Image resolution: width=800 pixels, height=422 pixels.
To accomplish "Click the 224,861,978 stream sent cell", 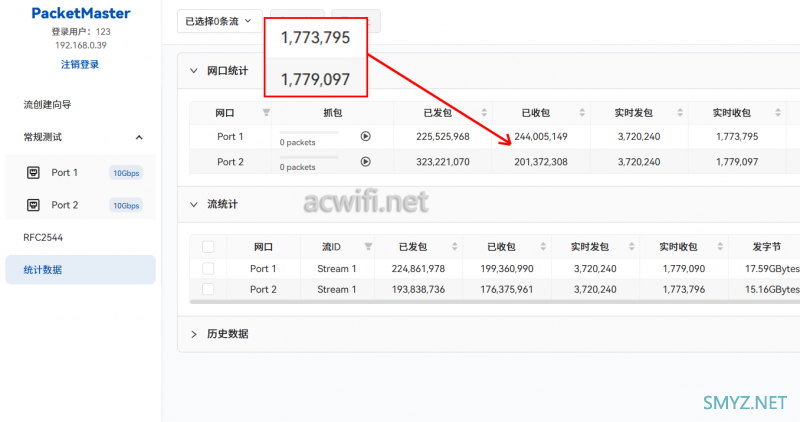I will 418,268.
